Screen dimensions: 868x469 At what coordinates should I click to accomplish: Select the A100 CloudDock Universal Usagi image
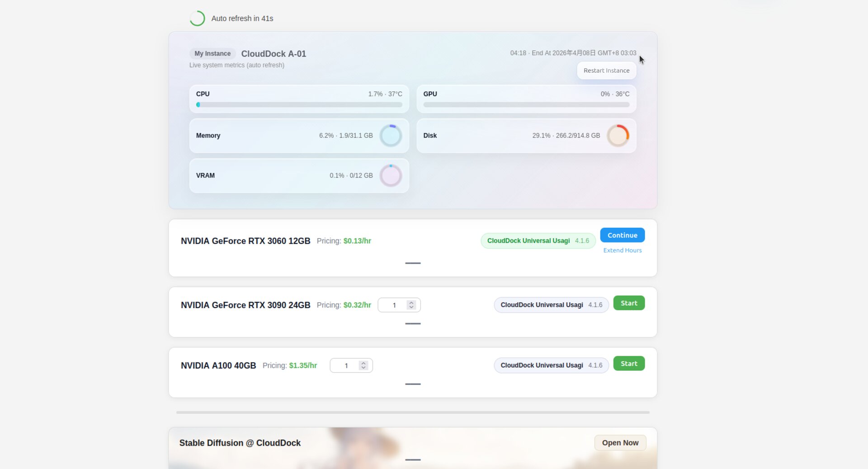click(x=551, y=366)
